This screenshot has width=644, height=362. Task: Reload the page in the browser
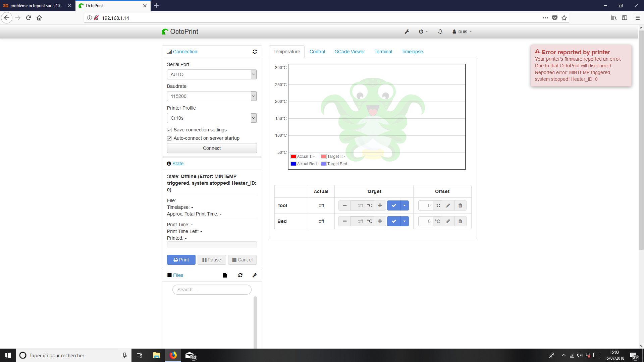29,18
